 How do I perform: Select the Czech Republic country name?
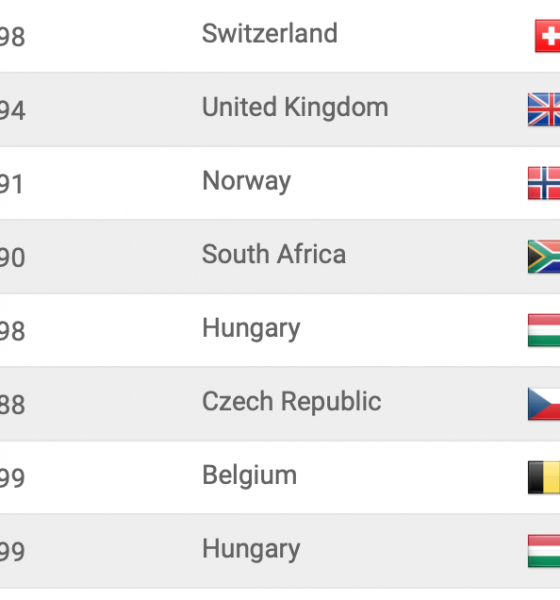[x=292, y=401]
